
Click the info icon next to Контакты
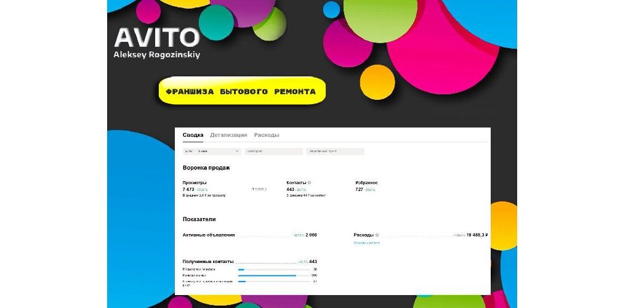coord(309,183)
